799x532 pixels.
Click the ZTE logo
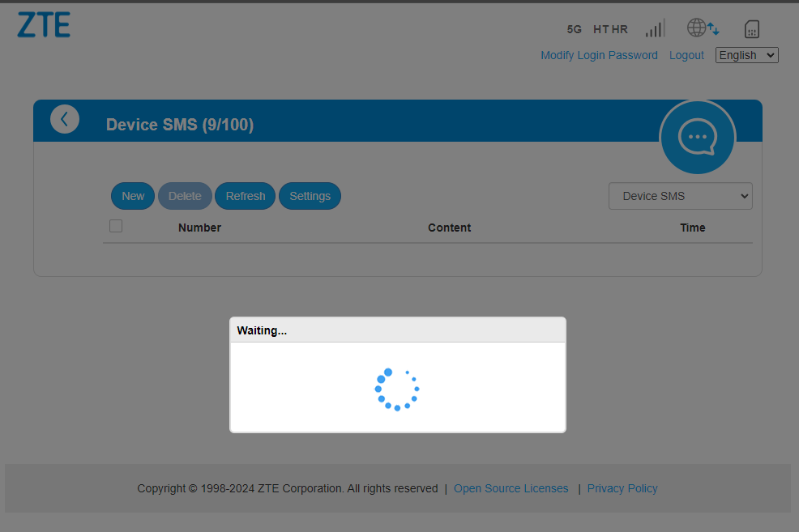pos(44,25)
